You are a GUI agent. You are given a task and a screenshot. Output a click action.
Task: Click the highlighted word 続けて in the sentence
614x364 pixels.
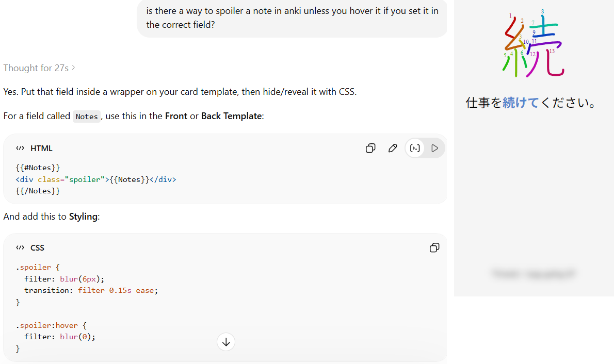pos(521,103)
